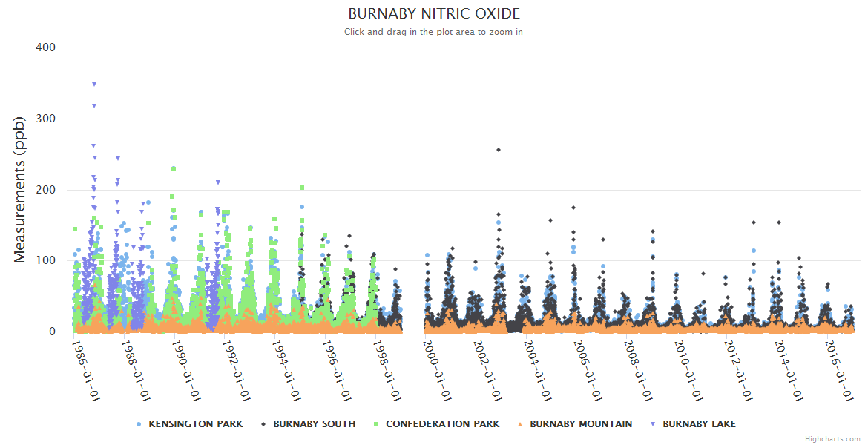Click the 1986-01-01 x-axis date label

[85, 371]
